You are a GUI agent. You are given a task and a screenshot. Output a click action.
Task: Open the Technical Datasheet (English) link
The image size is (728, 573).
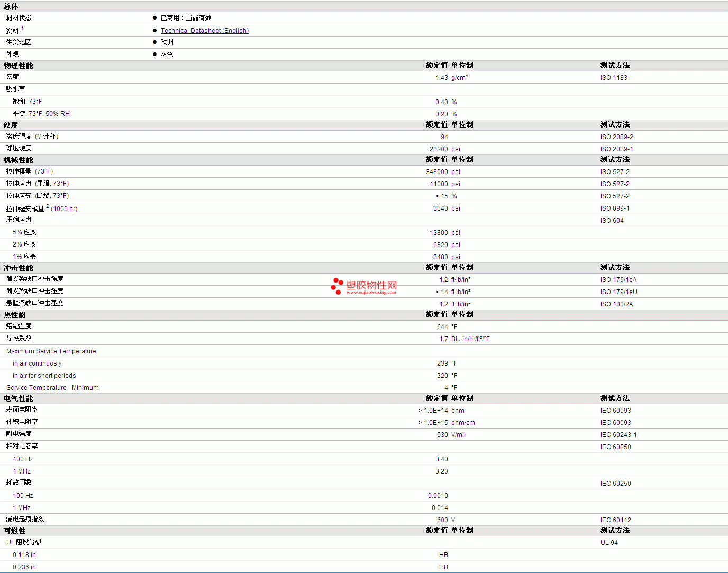pos(204,31)
